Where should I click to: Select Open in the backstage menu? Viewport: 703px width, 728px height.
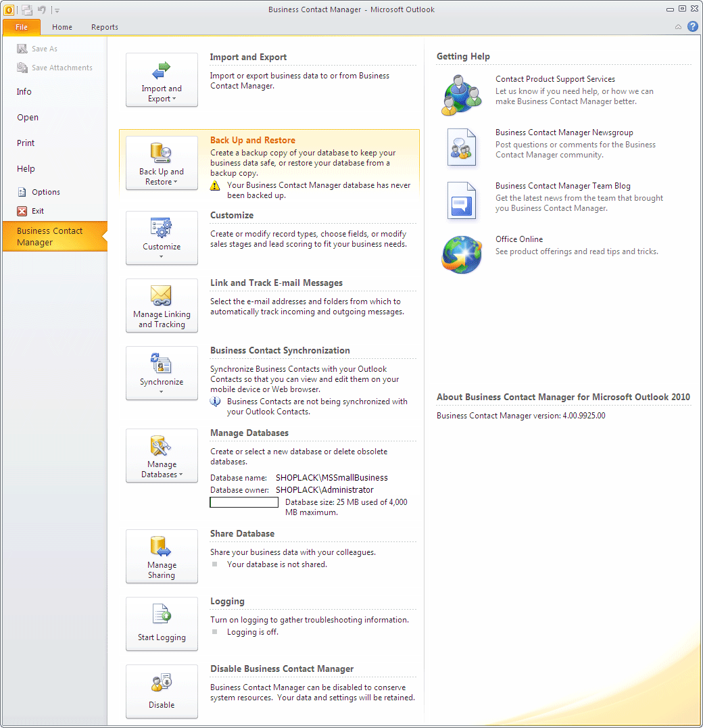[x=28, y=118]
